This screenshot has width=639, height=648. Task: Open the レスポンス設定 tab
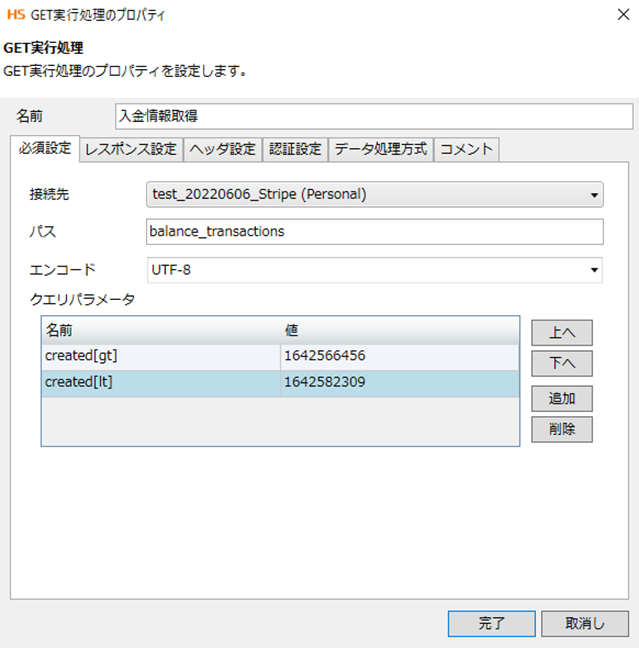[x=130, y=150]
